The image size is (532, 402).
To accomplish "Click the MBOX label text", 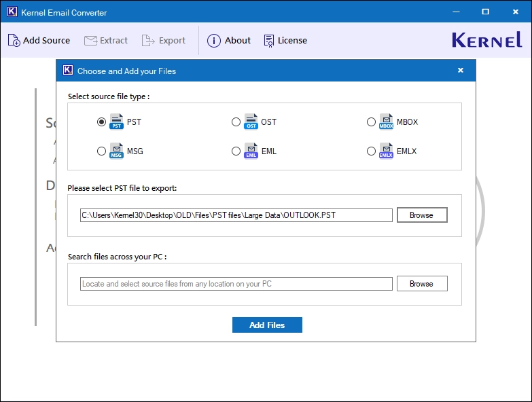I will coord(407,122).
